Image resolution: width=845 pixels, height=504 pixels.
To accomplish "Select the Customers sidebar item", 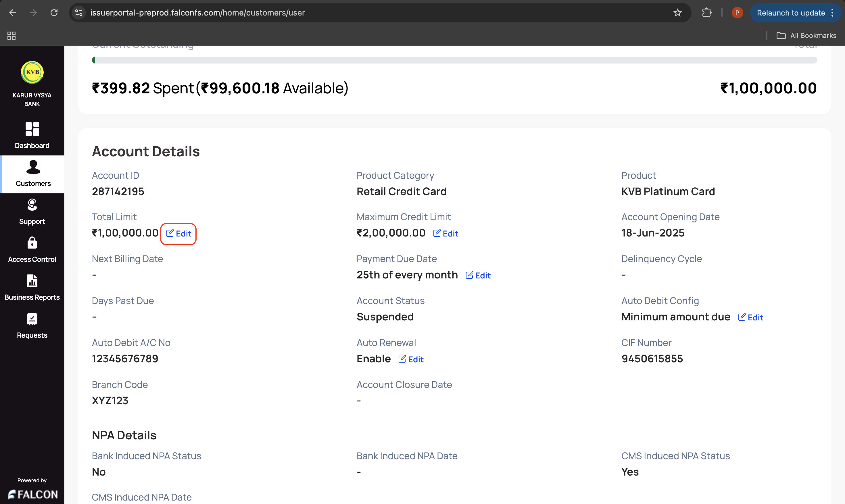I will [x=33, y=174].
